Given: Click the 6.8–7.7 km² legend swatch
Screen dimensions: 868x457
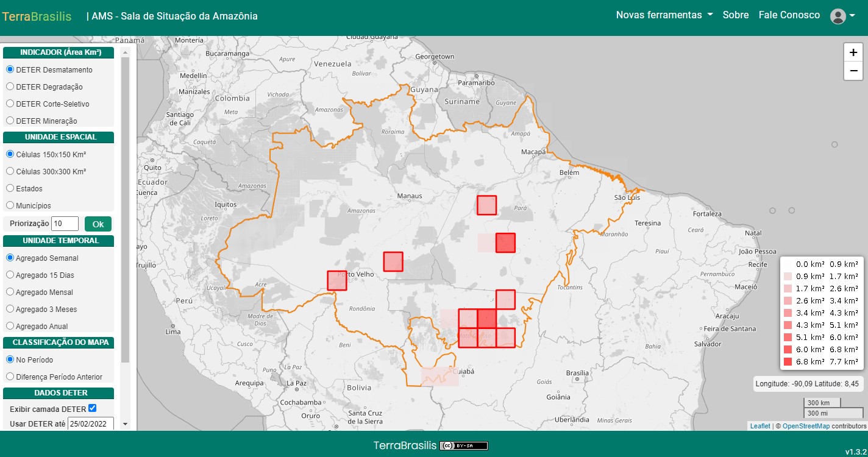Looking at the screenshot, I should pyautogui.click(x=788, y=362).
